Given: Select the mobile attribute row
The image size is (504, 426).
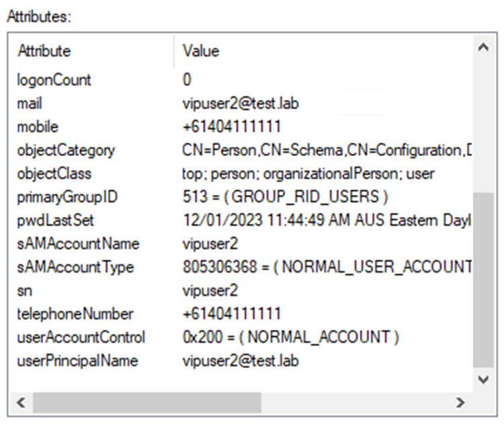Looking at the screenshot, I should tap(38, 127).
